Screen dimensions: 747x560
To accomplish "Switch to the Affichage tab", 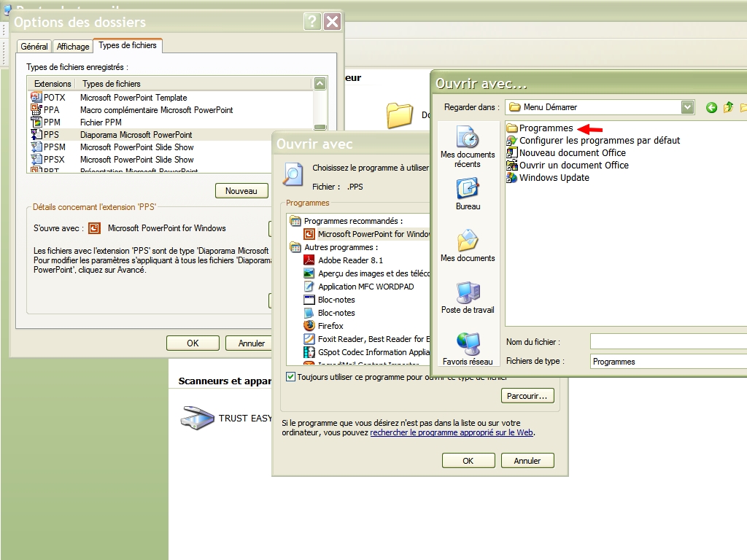I will coord(73,47).
